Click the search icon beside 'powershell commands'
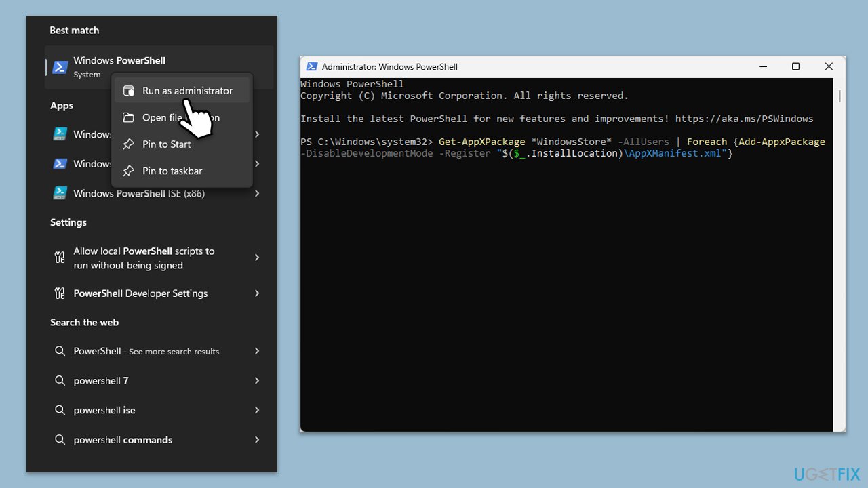This screenshot has width=868, height=488. point(60,440)
